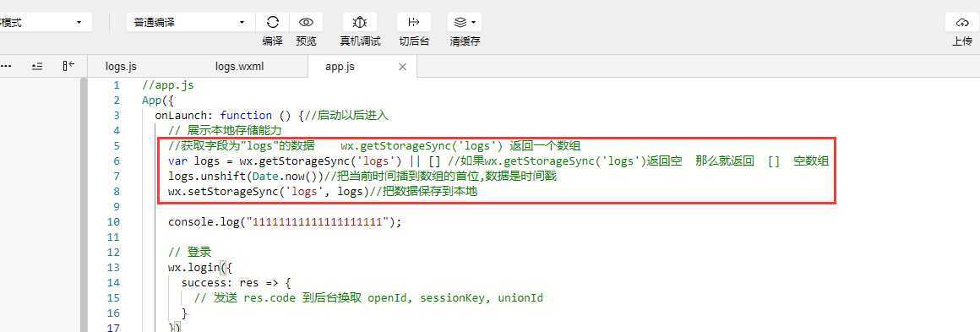Click the 'success: res => {' line
This screenshot has width=980, height=332.
click(x=237, y=283)
